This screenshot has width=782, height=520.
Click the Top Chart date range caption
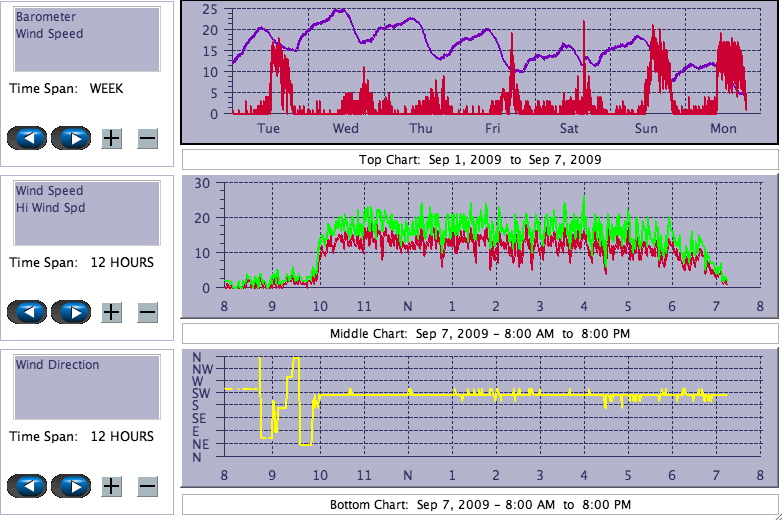click(x=480, y=160)
